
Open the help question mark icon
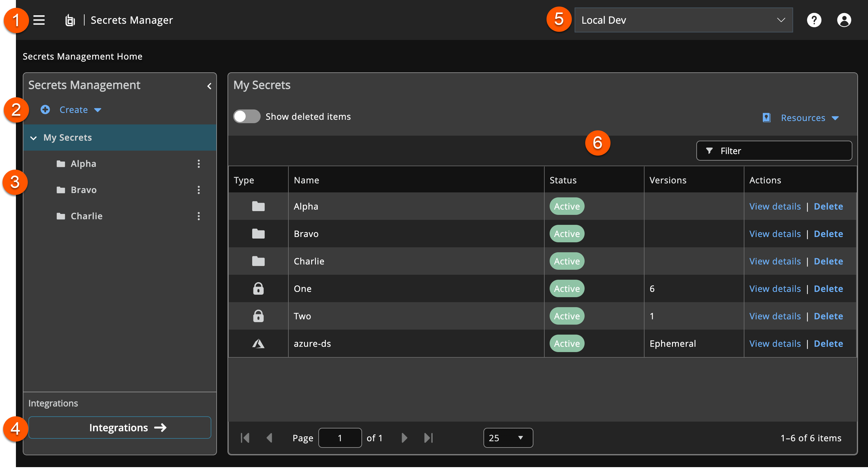click(x=814, y=20)
